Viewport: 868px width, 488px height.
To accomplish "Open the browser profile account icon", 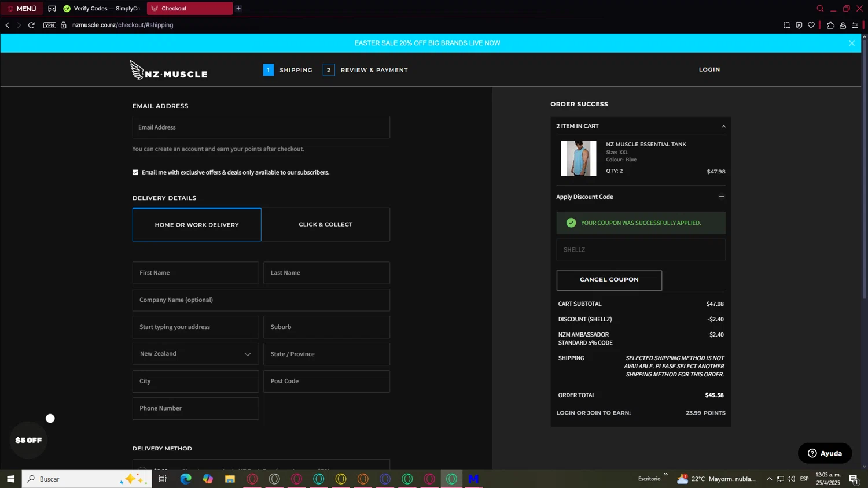I will (x=843, y=25).
